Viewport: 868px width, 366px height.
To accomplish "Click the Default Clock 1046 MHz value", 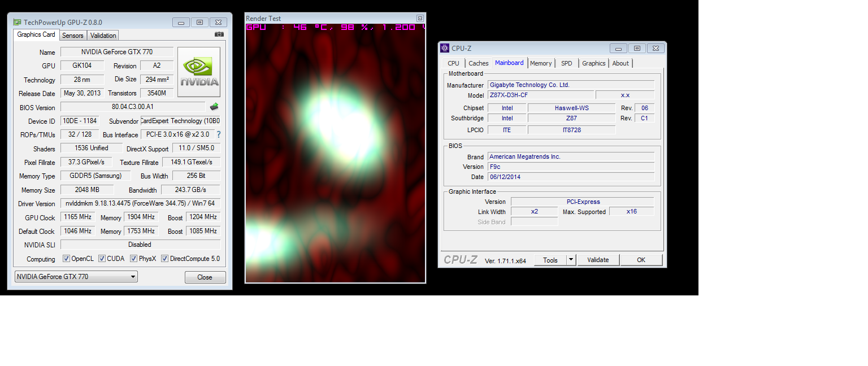I will 77,231.
